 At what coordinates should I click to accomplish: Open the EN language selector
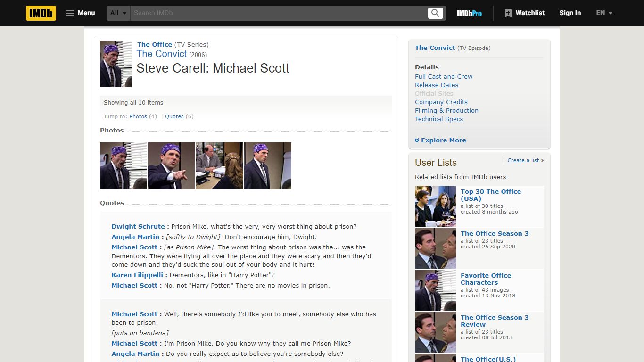point(603,13)
